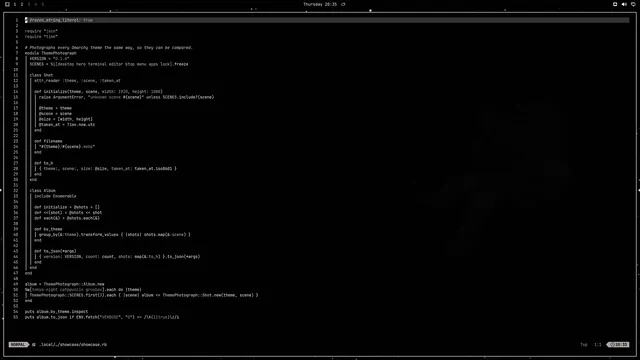This screenshot has width=640, height=360.
Task: Click the include Enumerable line
Action: [x=55, y=196]
